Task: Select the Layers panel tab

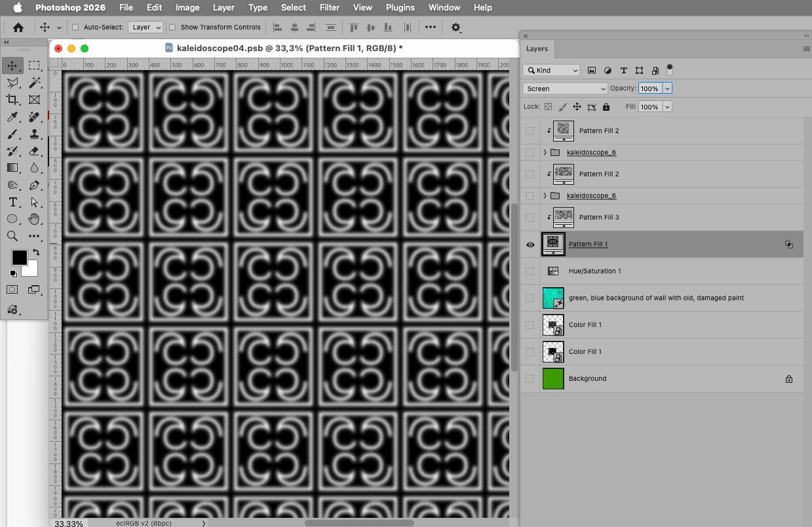Action: click(x=537, y=49)
